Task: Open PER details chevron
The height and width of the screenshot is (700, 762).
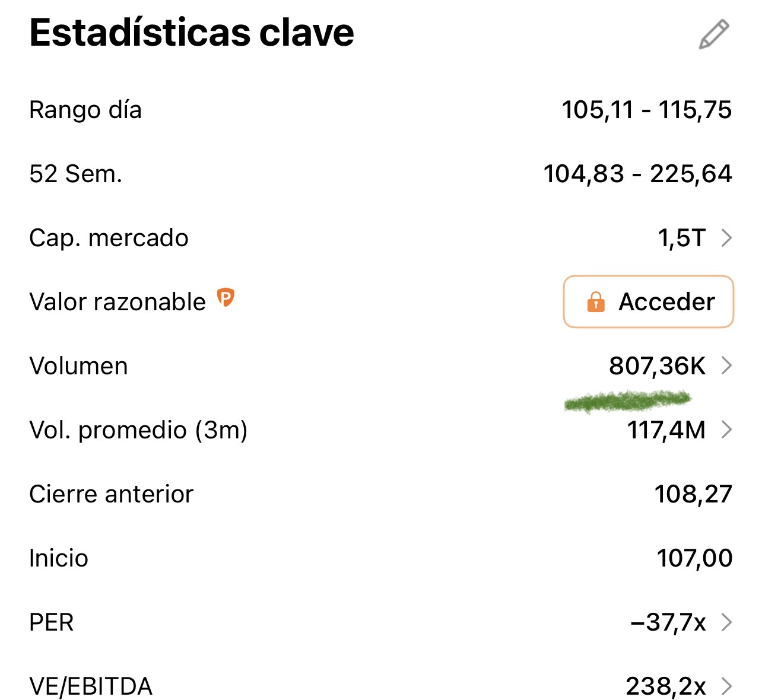Action: pyautogui.click(x=726, y=622)
